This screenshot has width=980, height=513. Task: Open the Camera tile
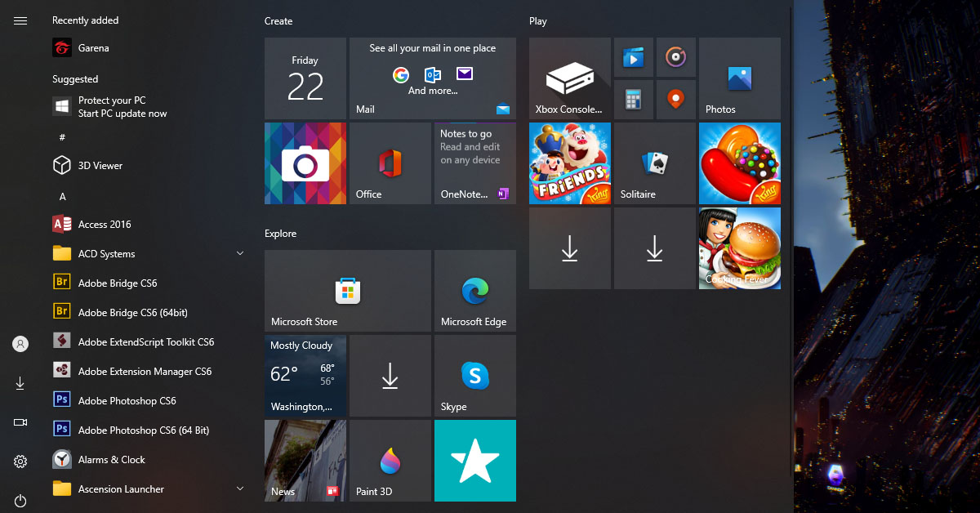point(305,163)
